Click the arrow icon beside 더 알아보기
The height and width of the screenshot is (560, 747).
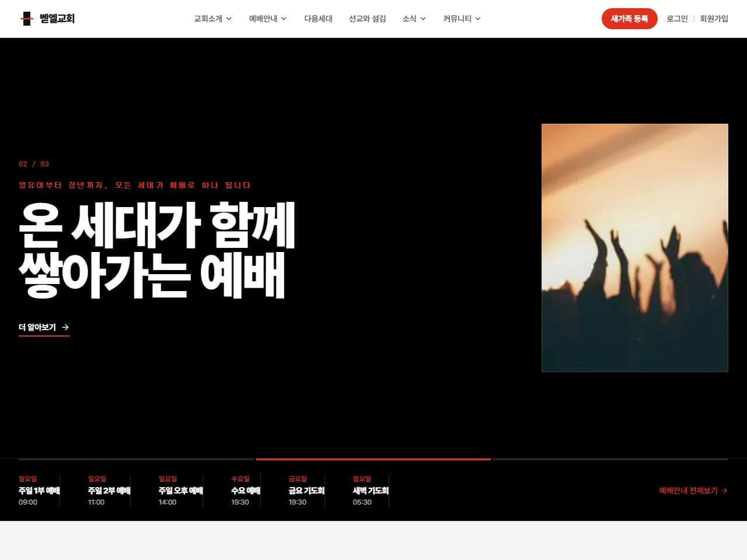pyautogui.click(x=65, y=327)
